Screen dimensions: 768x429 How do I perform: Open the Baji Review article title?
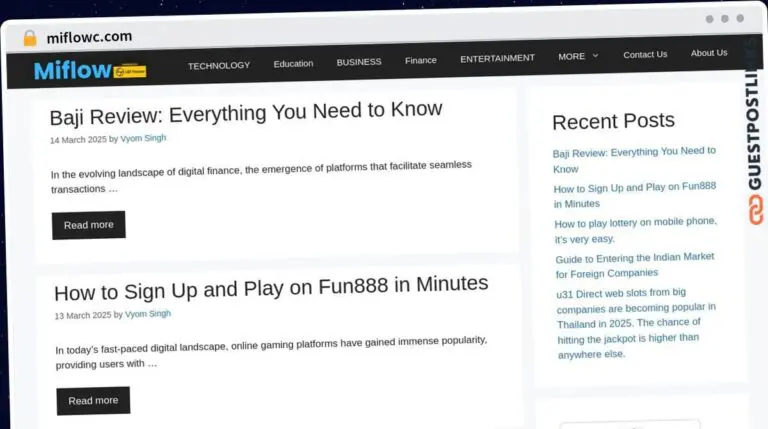tap(245, 110)
